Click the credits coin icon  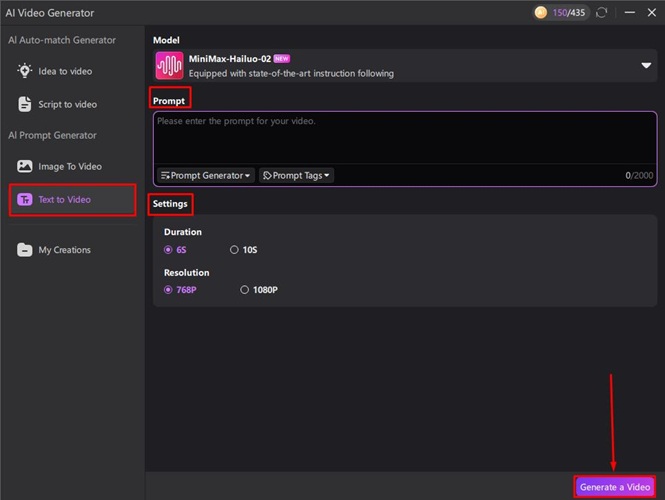point(541,13)
